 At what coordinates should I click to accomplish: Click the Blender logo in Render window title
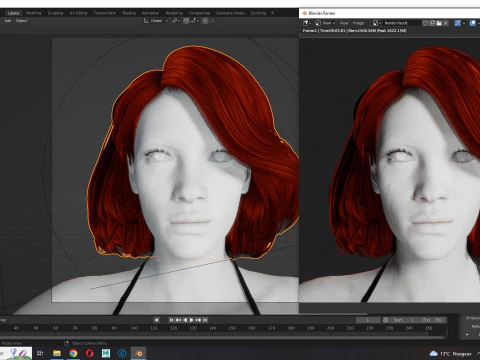point(304,13)
